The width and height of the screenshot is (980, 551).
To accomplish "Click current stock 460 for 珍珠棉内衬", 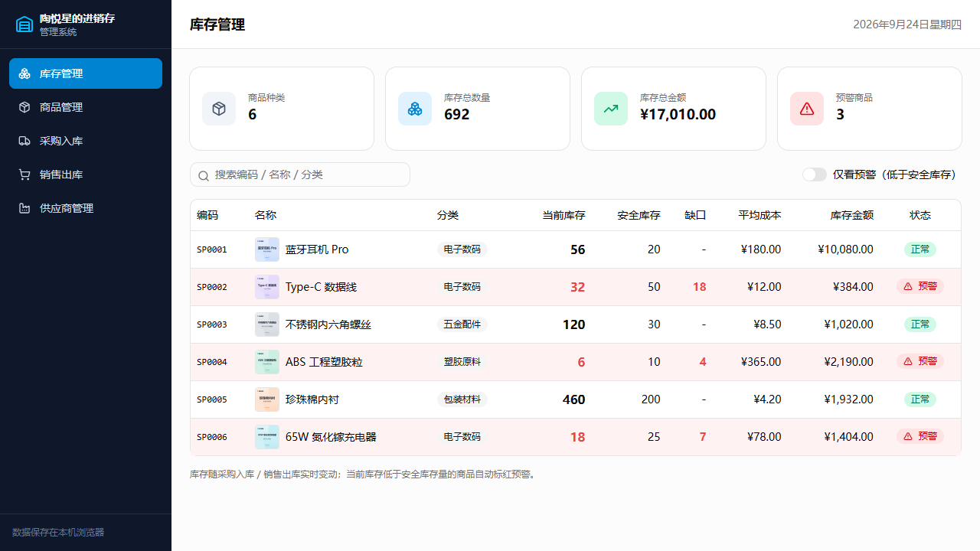I will click(573, 399).
